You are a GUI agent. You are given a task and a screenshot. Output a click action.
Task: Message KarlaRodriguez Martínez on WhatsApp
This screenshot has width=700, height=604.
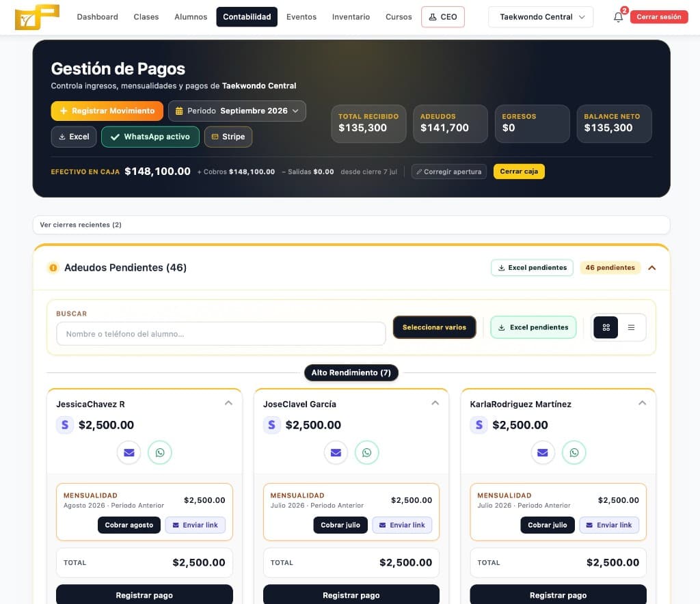coord(574,452)
